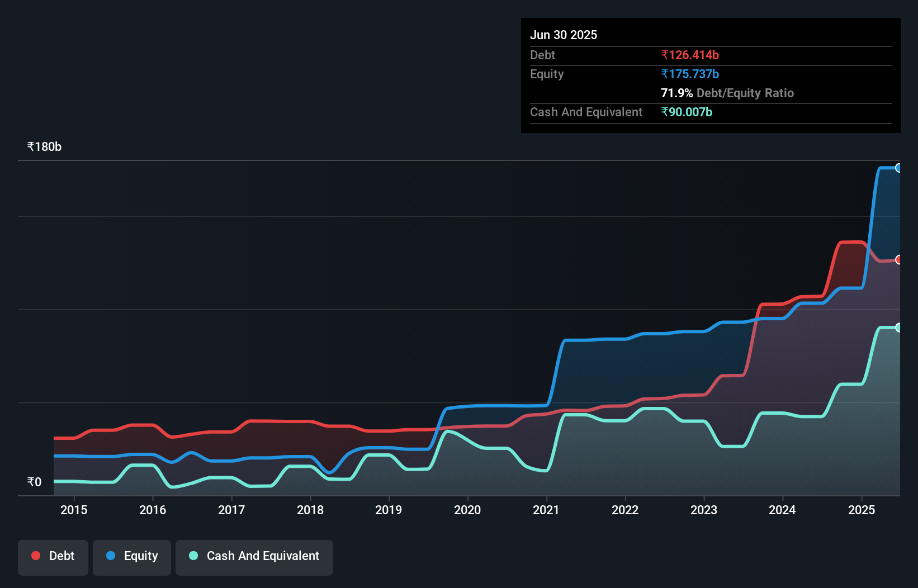Select the blue Equity endpoint marker on the chart

coord(899,168)
